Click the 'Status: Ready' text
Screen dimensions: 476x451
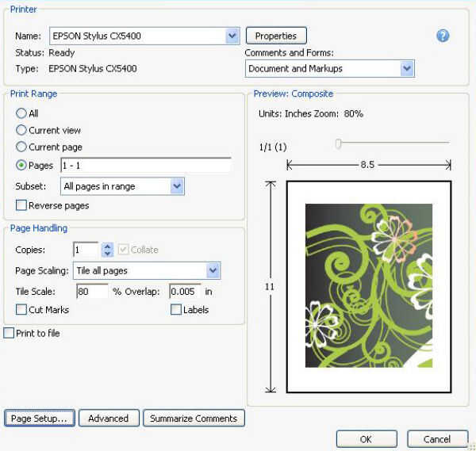45,53
